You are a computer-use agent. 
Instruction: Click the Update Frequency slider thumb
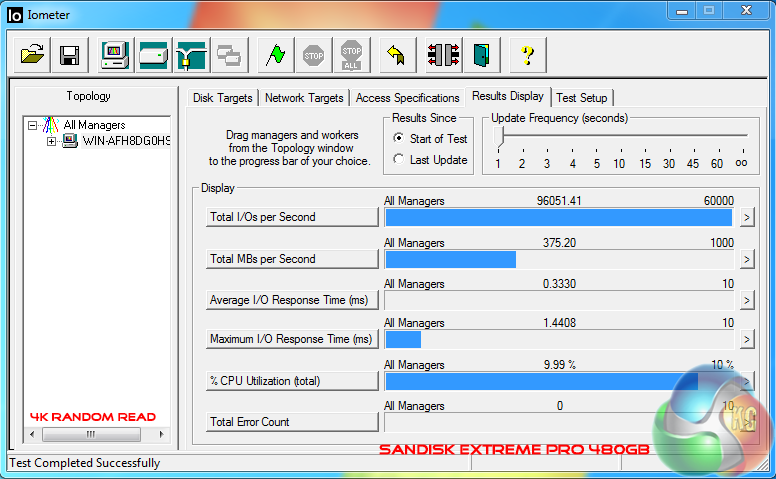(499, 137)
